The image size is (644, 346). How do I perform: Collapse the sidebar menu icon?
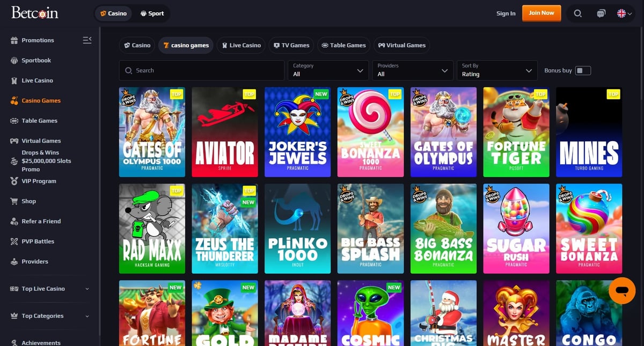pos(87,40)
